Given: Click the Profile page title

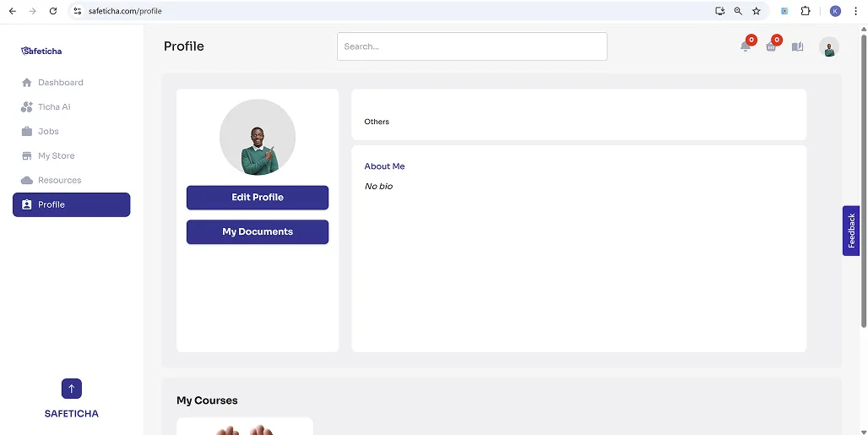Looking at the screenshot, I should 184,46.
